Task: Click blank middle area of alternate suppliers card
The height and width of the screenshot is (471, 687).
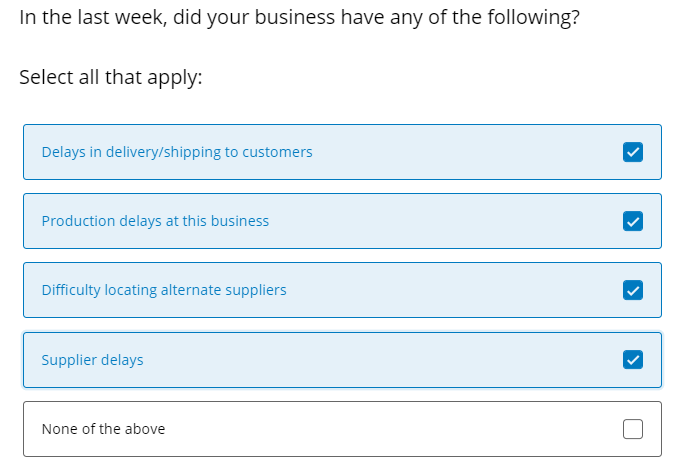Action: coord(451,290)
